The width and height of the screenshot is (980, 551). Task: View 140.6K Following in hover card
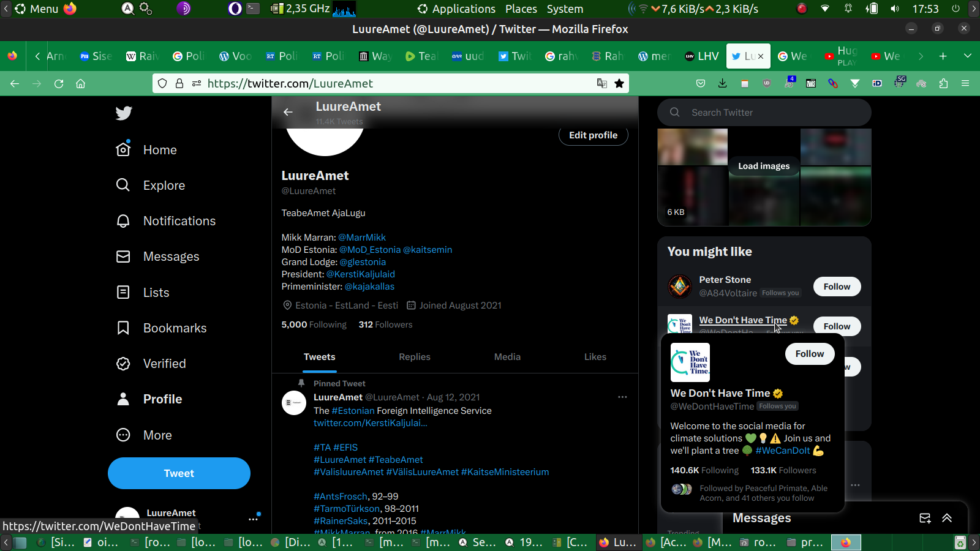[x=704, y=470]
